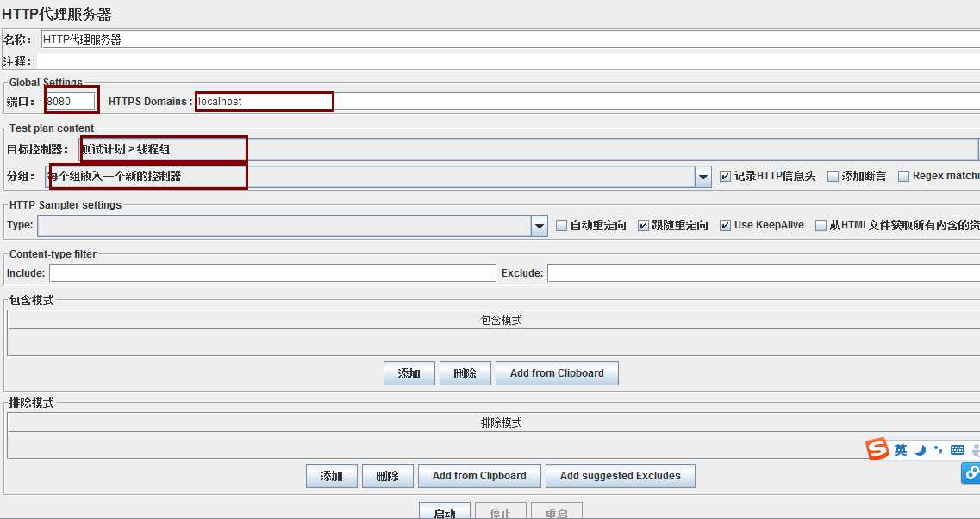Click the Include content-type field
The image size is (980, 519).
point(272,273)
